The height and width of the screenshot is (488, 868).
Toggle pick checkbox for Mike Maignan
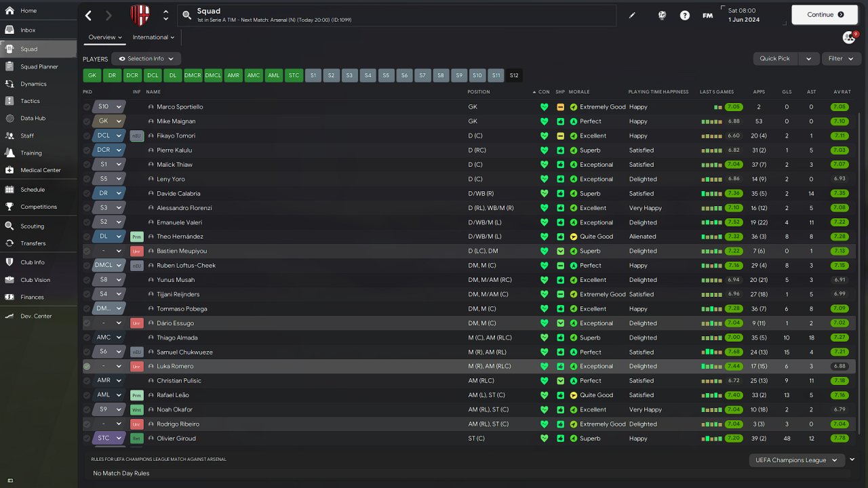(x=87, y=121)
